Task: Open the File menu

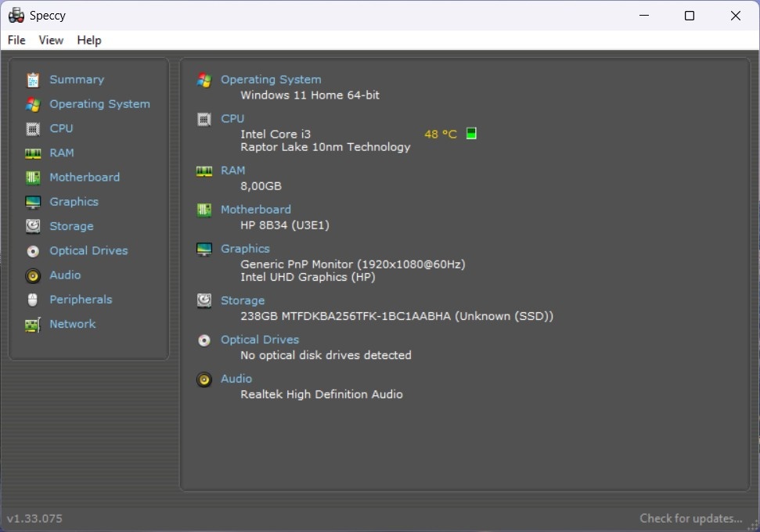Action: coord(16,40)
